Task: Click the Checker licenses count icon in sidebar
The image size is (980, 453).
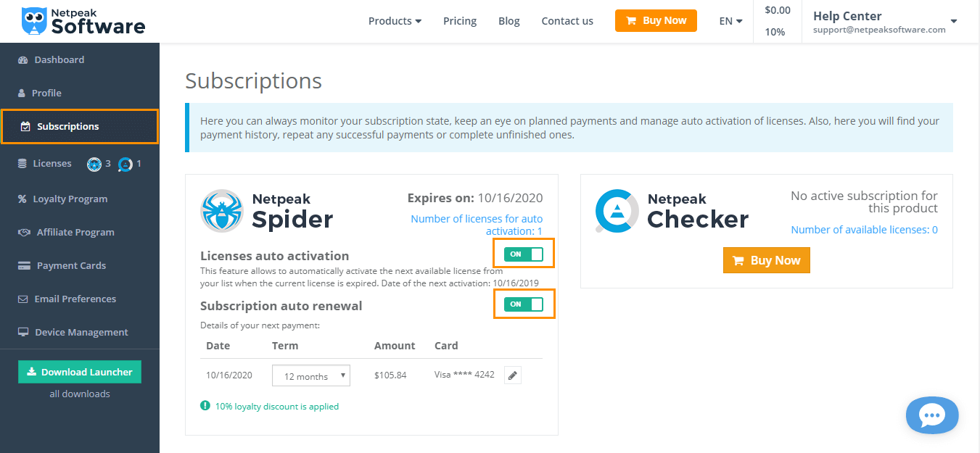Action: [x=125, y=165]
